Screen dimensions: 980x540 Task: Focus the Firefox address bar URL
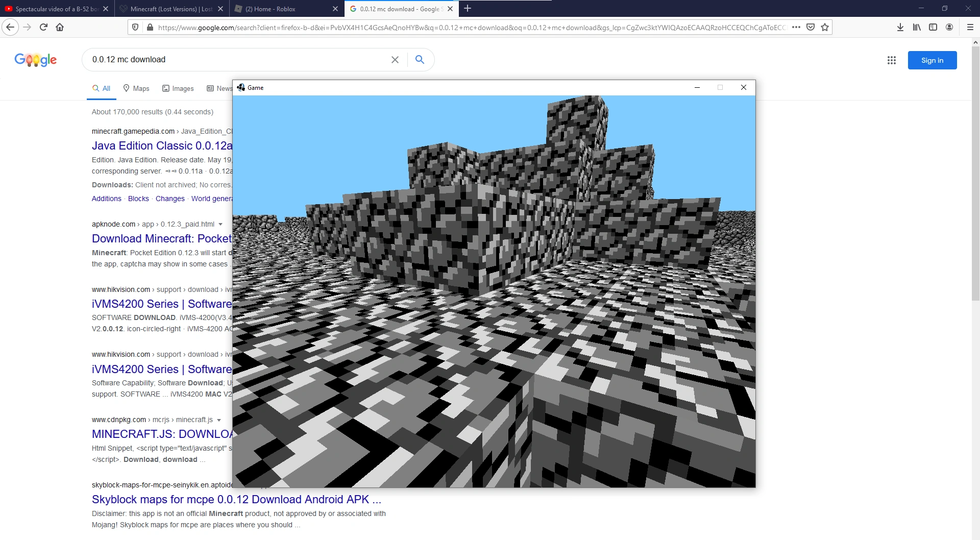coord(472,28)
